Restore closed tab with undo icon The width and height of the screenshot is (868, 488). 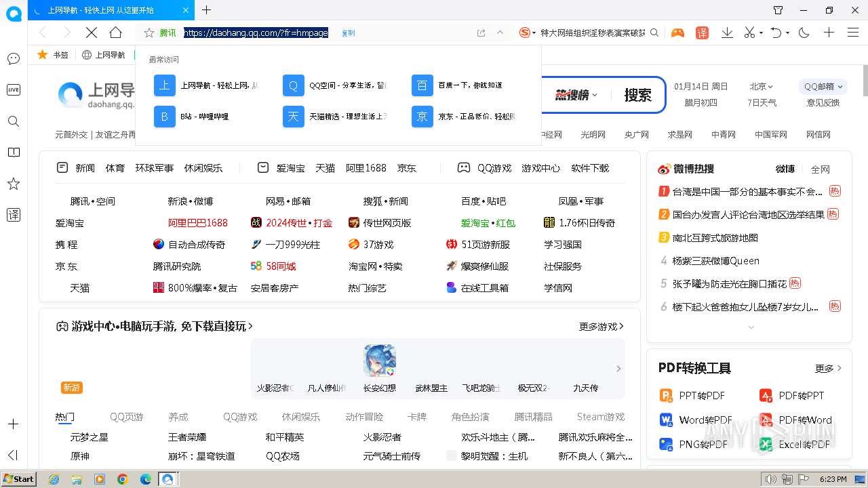pyautogui.click(x=776, y=33)
